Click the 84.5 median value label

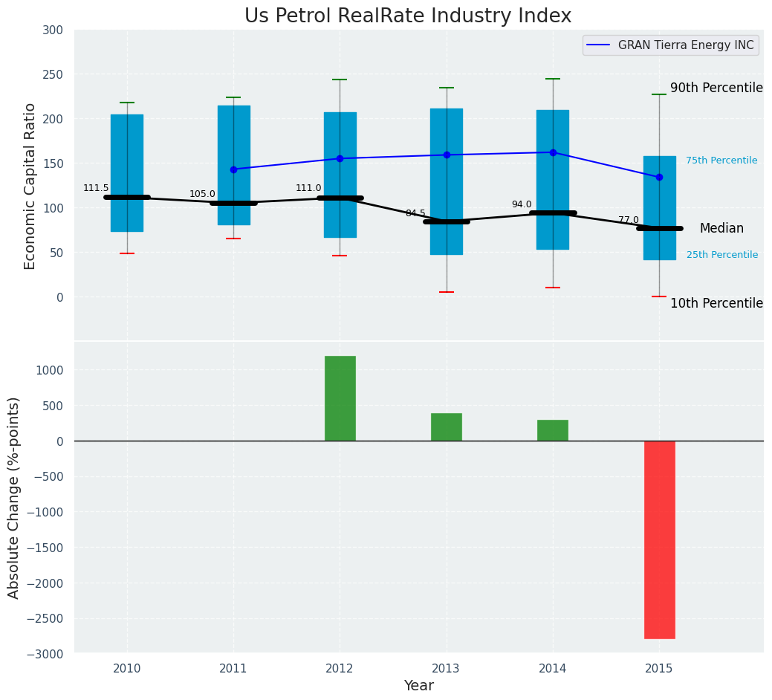pos(415,213)
